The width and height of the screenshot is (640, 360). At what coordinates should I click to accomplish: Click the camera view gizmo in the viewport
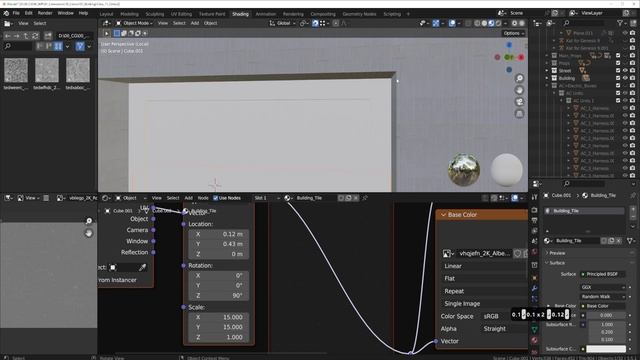[x=519, y=102]
